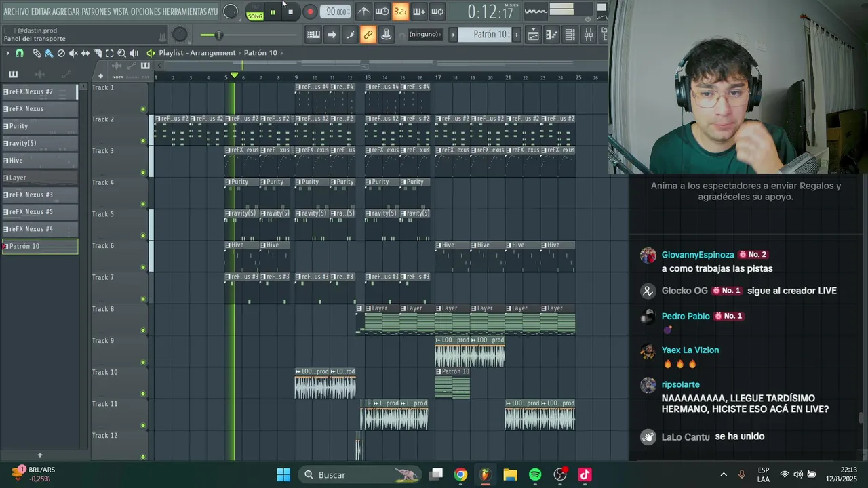Open the (ninguno) snap dropdown
868x488 pixels.
tap(425, 35)
